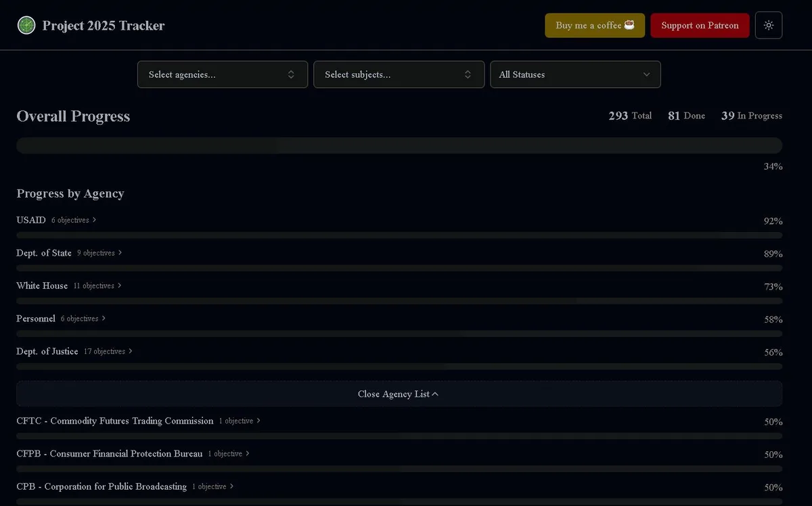Click the 89% value for Dept. of State
Image resolution: width=812 pixels, height=506 pixels.
pos(773,254)
